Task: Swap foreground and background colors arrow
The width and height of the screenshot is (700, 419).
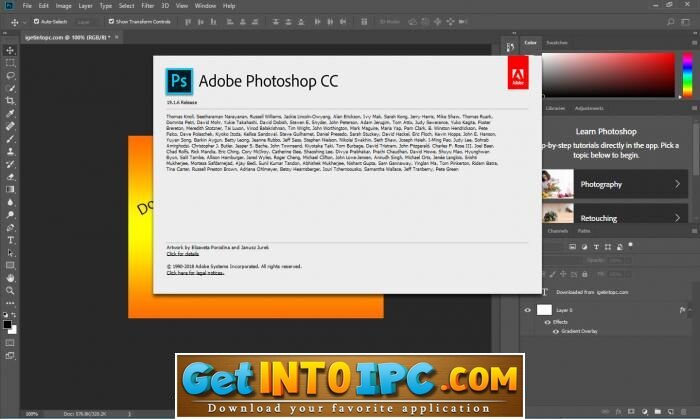Action: pos(14,315)
